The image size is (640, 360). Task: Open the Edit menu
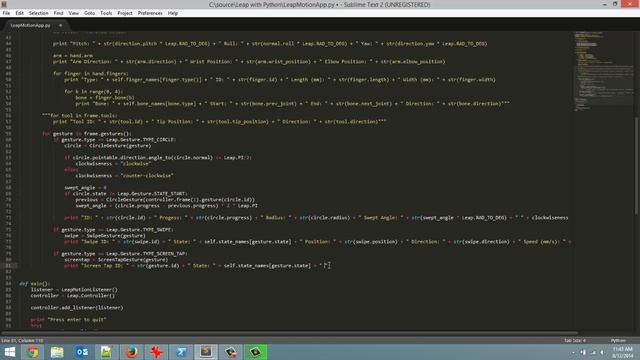(x=19, y=13)
